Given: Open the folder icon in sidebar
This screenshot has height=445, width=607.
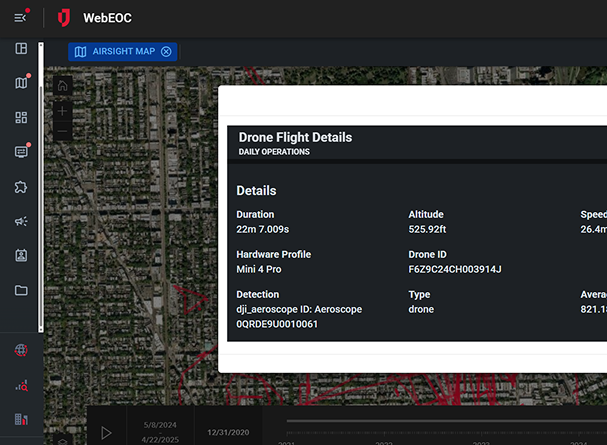Looking at the screenshot, I should tap(21, 290).
